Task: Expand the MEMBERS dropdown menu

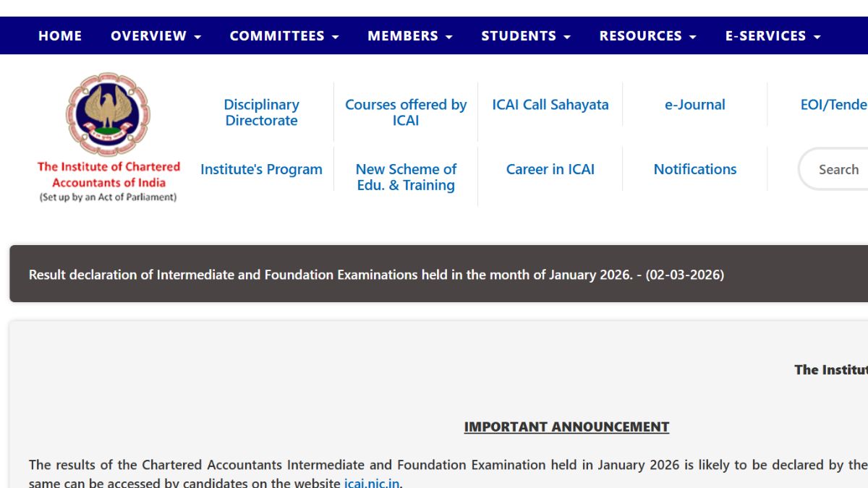Action: pos(409,36)
